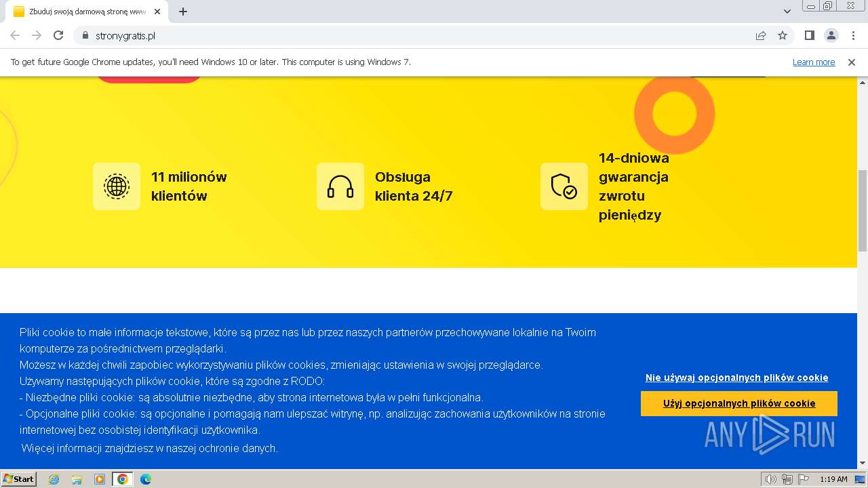Screen dimensions: 868x488
Task: Open the Chrome three-dot menu
Action: (852, 35)
